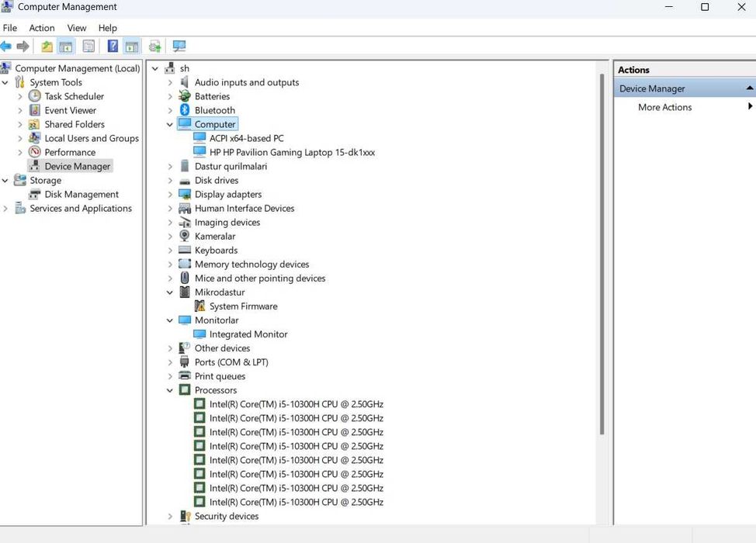Click the Security devices icon
Viewport: 756px width, 543px height.
[x=185, y=516]
